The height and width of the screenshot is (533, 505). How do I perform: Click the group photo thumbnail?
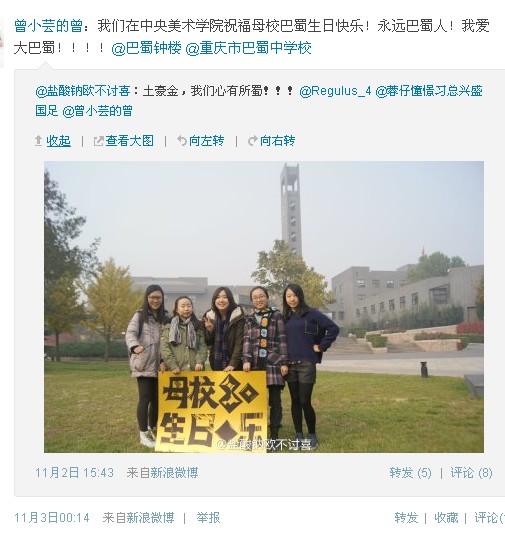[264, 307]
